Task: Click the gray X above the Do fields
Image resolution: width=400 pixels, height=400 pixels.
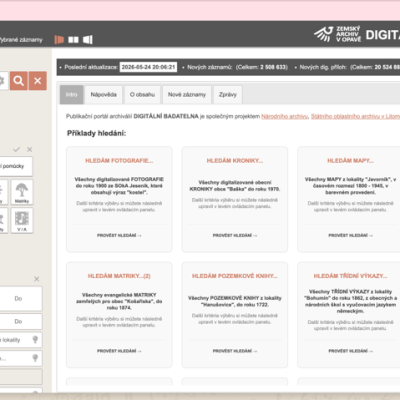Action: (37, 279)
